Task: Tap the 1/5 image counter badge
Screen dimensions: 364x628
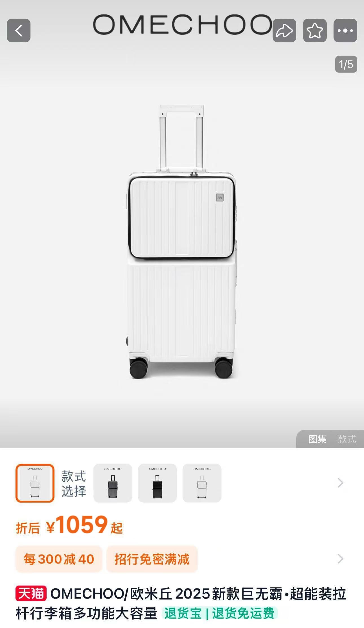Action: pos(346,64)
